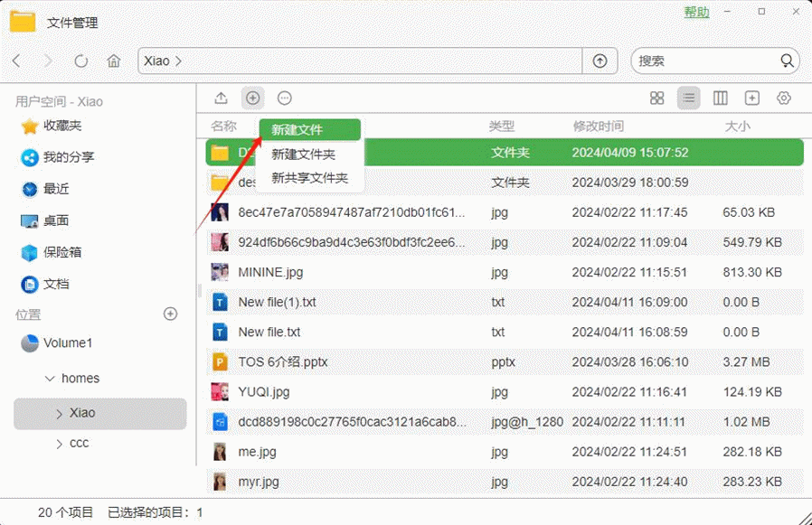Sort by 类型 column header
This screenshot has width=812, height=525.
pos(501,126)
